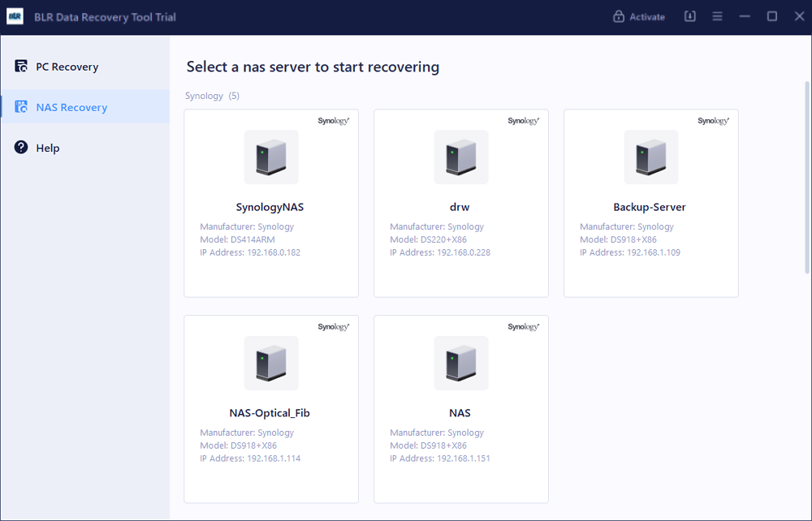This screenshot has width=812, height=521.
Task: Open the hamburger menu icon
Action: point(717,16)
